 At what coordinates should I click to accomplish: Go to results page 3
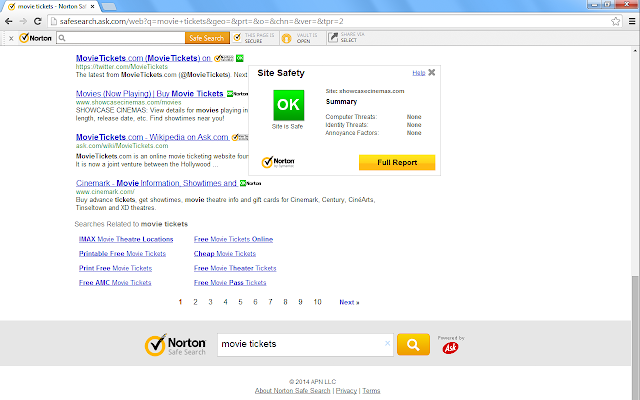[210, 302]
